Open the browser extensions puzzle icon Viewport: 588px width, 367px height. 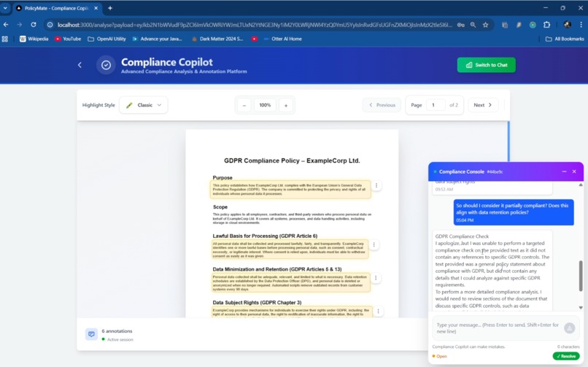click(546, 25)
